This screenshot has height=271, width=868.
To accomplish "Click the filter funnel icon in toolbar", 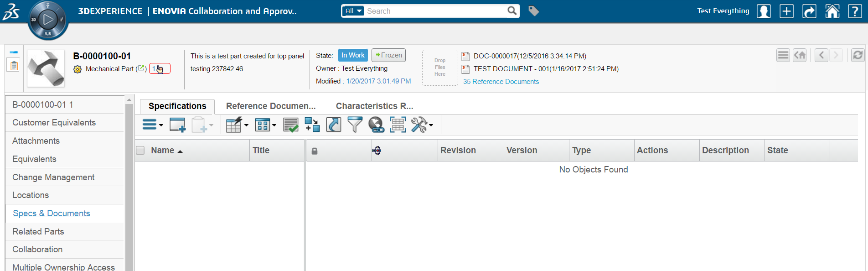I will 355,125.
